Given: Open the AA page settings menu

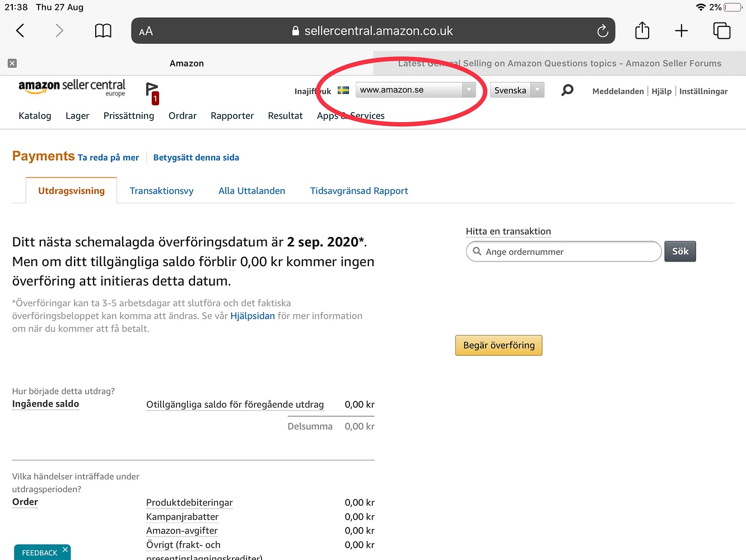Looking at the screenshot, I should click(146, 31).
